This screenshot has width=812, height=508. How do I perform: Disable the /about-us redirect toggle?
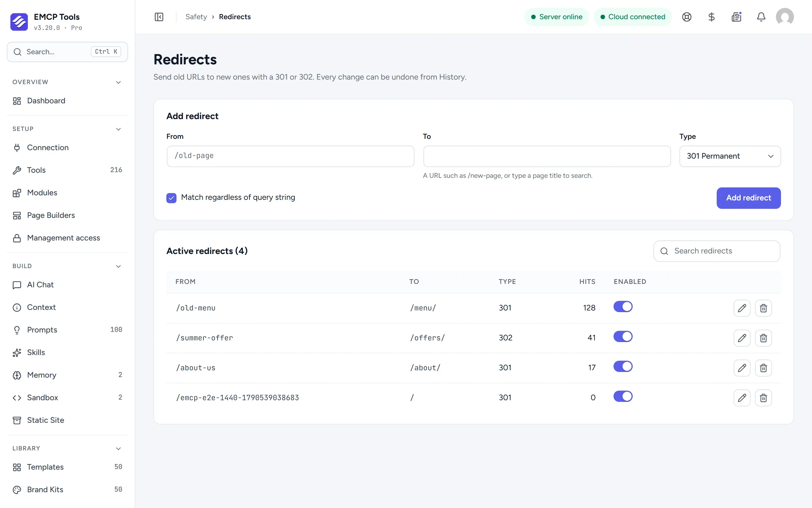pyautogui.click(x=623, y=367)
